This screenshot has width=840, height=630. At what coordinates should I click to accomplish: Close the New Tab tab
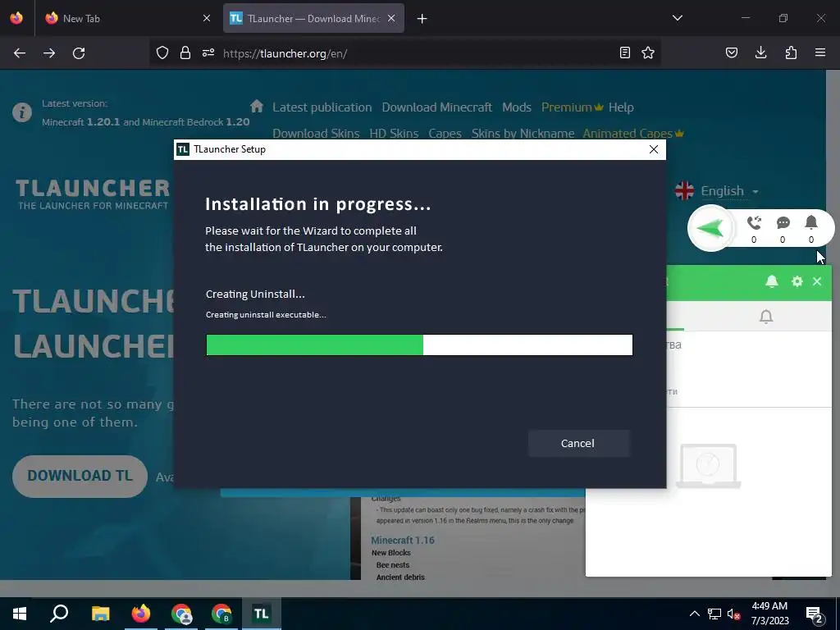pyautogui.click(x=207, y=18)
